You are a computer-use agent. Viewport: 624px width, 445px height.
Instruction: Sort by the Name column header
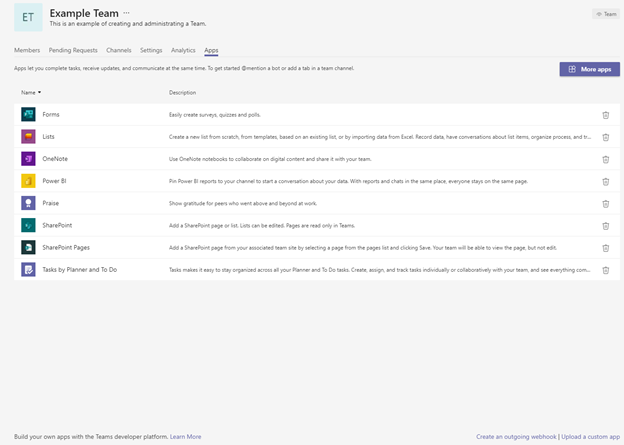point(31,92)
